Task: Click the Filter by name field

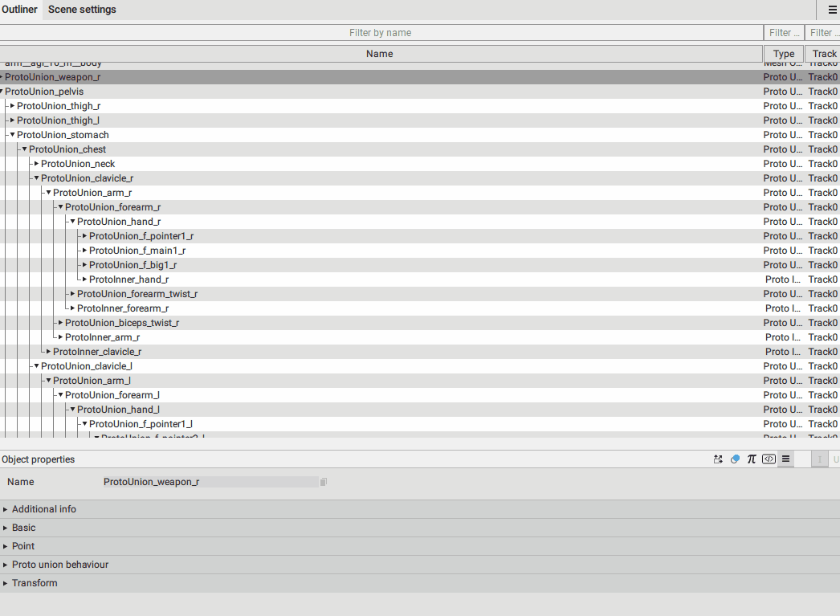Action: [380, 33]
